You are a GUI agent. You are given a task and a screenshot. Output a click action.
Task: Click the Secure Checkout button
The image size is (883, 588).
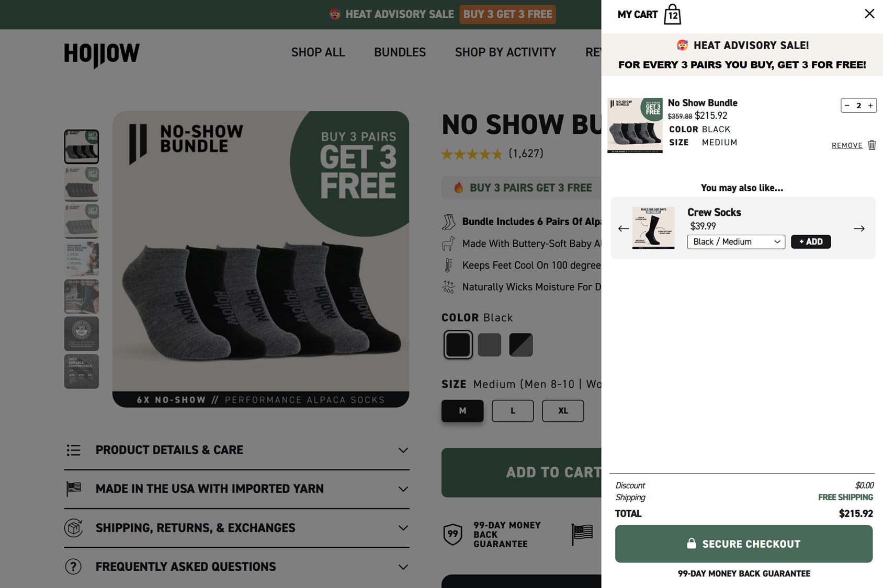pyautogui.click(x=744, y=544)
